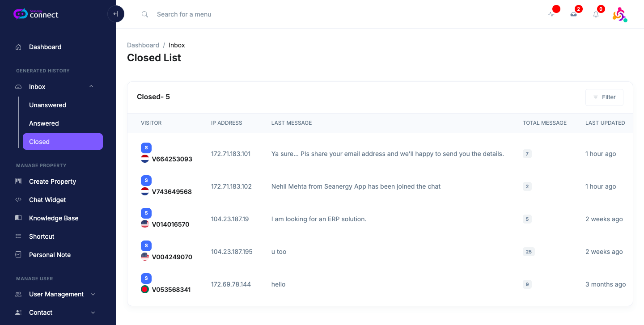Open visitor V664253093 conversation

click(x=172, y=159)
